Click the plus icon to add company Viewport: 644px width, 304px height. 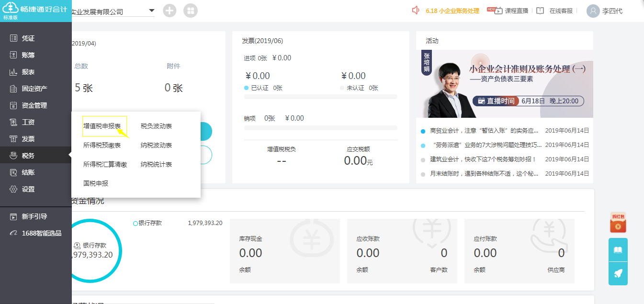pyautogui.click(x=169, y=11)
